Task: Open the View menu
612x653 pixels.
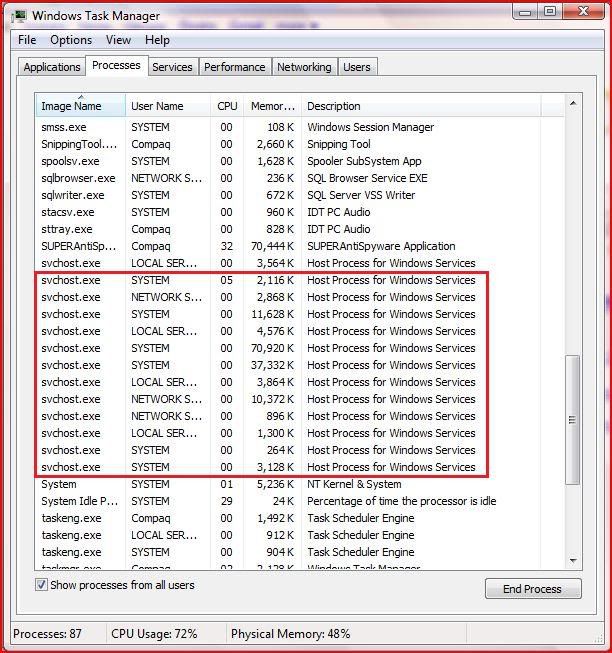Action: point(118,40)
